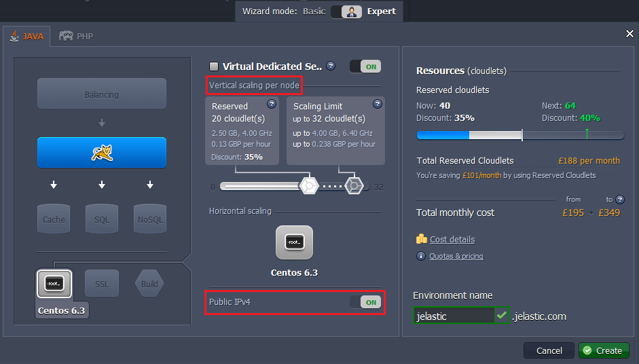Open the Quotas & pricing link
The image size is (639, 364).
click(x=456, y=256)
